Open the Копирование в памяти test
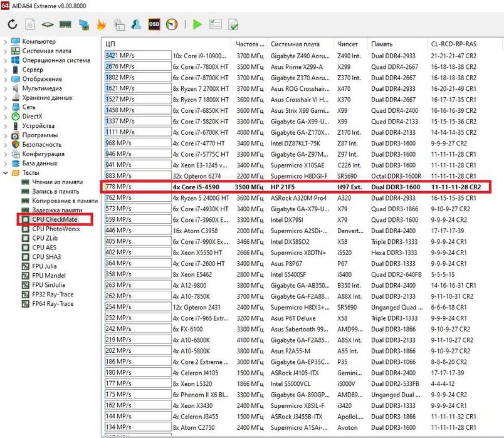Image resolution: width=504 pixels, height=438 pixels. (x=65, y=201)
